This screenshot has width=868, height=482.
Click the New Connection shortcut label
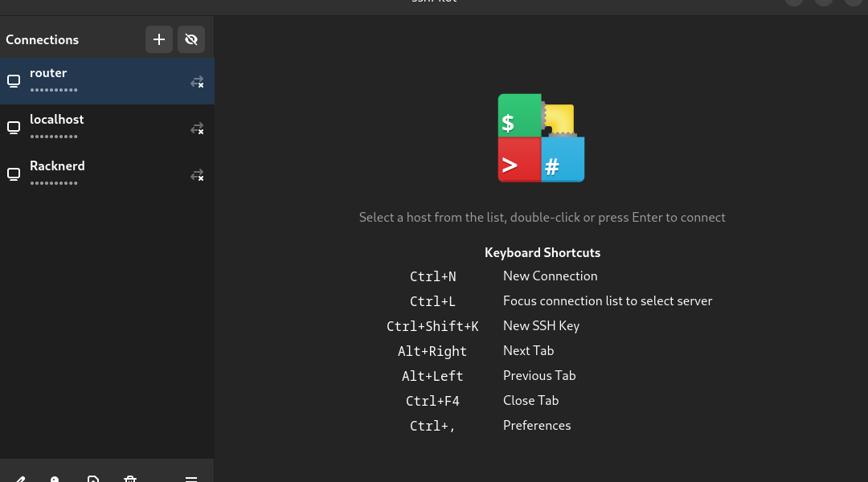(x=550, y=276)
